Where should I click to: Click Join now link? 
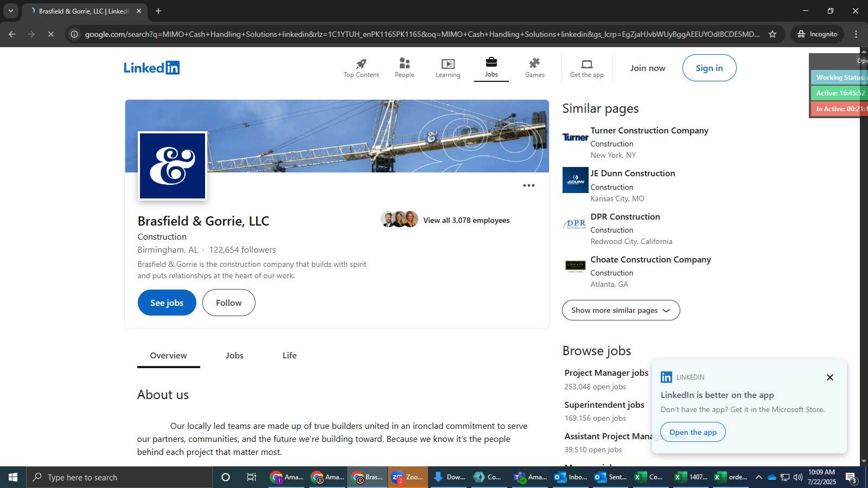point(647,68)
